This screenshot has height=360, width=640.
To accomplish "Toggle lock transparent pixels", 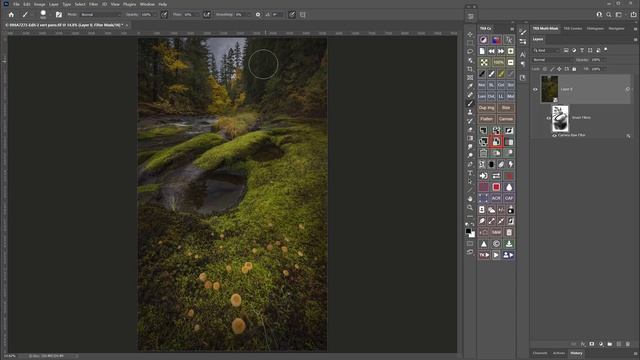I will pos(545,69).
